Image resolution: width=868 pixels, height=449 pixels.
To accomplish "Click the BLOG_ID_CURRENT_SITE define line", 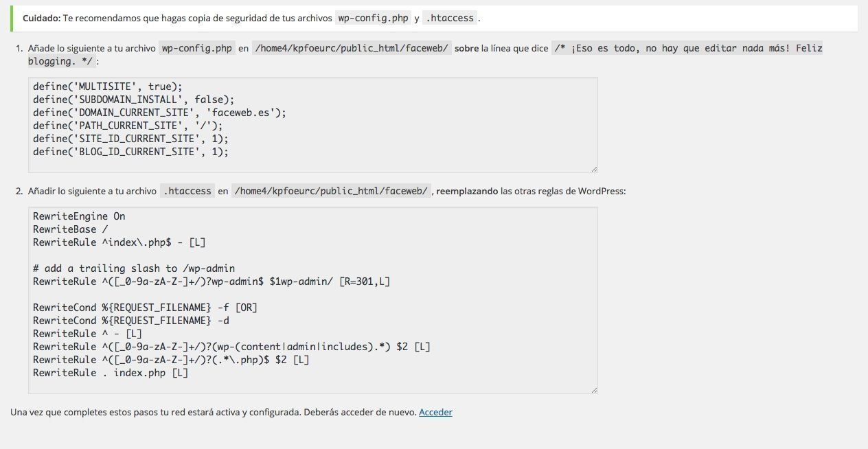I will pos(130,152).
